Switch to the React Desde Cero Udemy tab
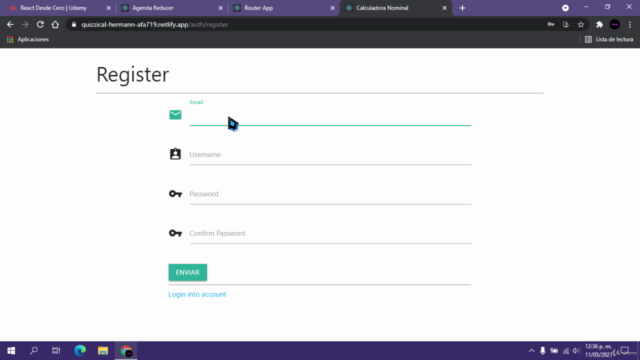This screenshot has width=640, height=360. pos(58,8)
